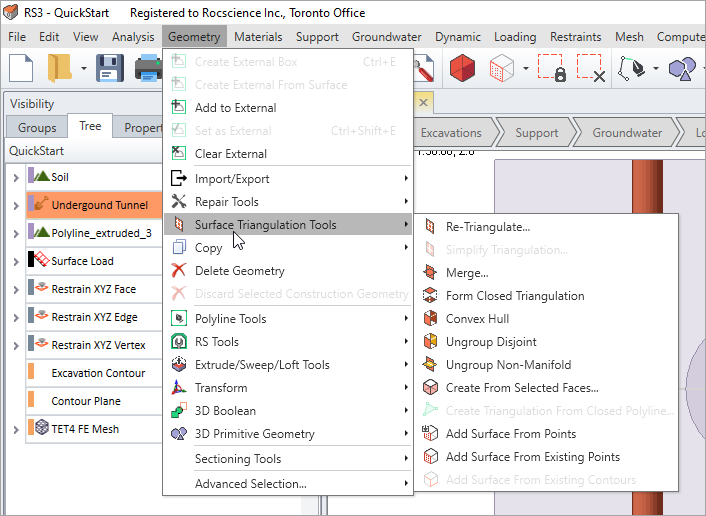The width and height of the screenshot is (706, 516).
Task: Open the dropdown arrow beside wireframe cube
Action: point(525,68)
